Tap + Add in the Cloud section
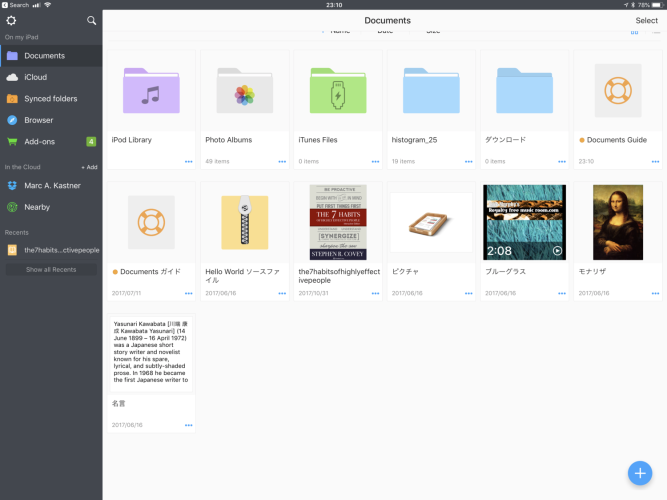Viewport: 667px width, 500px height. point(89,167)
